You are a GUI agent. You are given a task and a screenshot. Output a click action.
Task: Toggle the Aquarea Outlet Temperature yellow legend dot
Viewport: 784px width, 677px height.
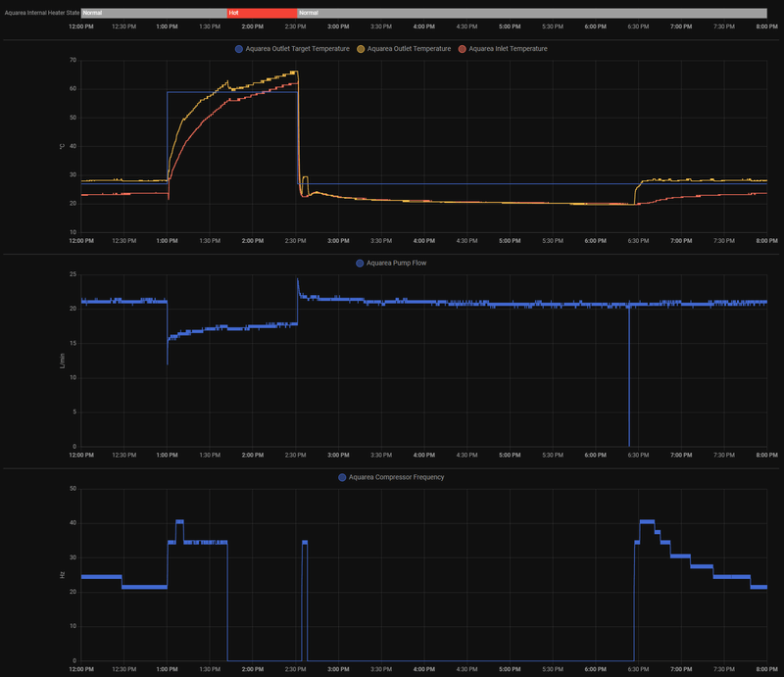click(361, 49)
